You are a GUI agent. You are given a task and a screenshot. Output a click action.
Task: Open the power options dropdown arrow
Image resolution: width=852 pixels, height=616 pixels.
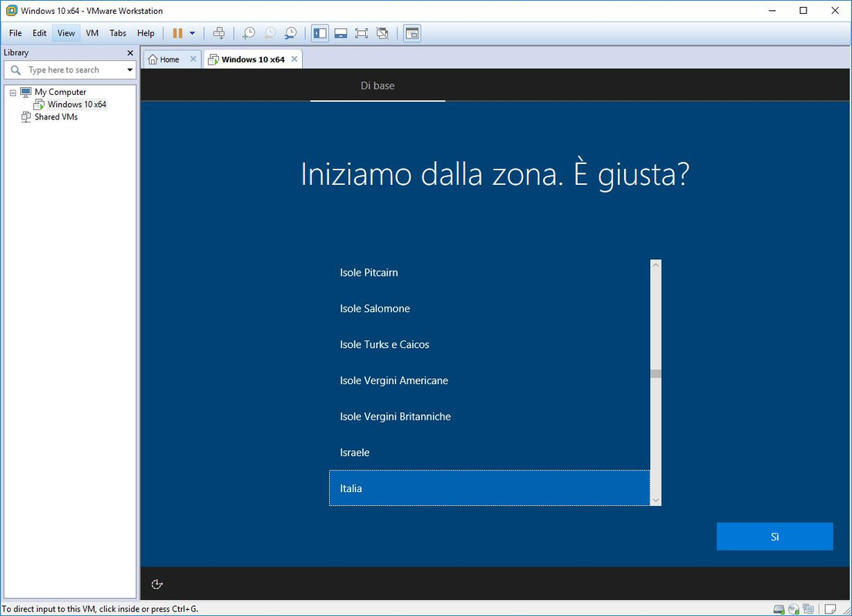click(193, 33)
